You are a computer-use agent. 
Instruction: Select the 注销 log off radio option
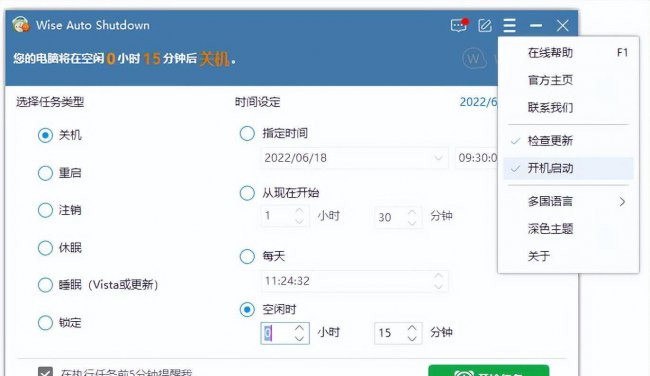tap(45, 210)
